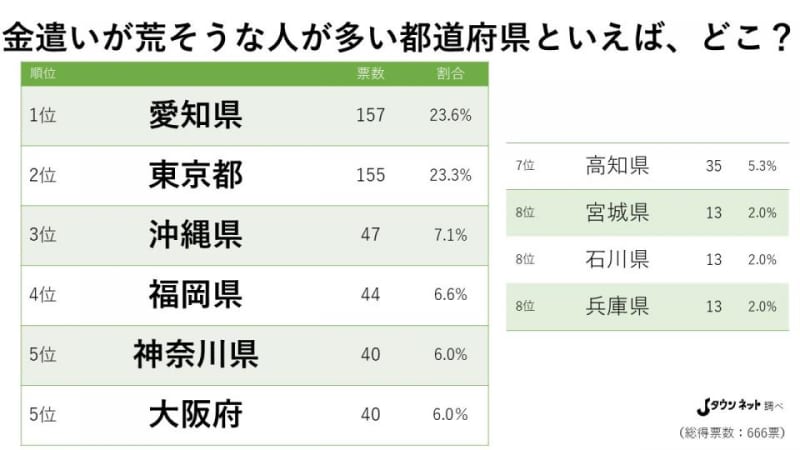Click the 兵庫県 row
Image resolution: width=800 pixels, height=450 pixels.
pyautogui.click(x=647, y=307)
